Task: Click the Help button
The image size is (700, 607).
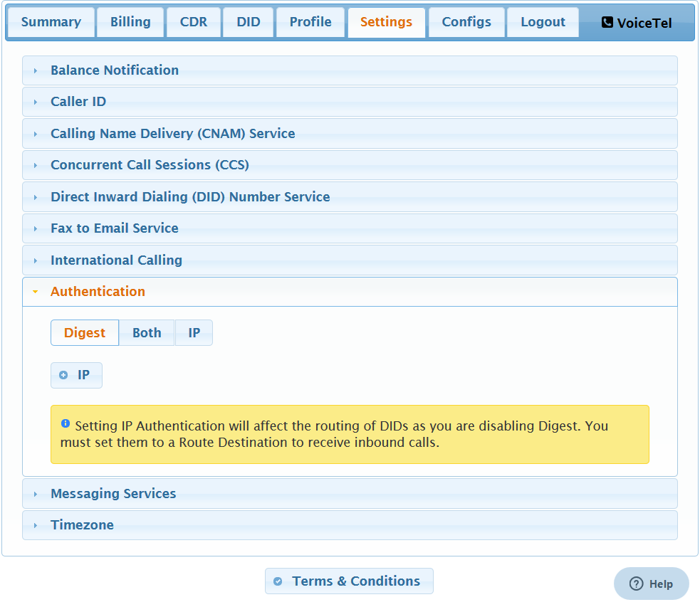Action: tap(652, 584)
